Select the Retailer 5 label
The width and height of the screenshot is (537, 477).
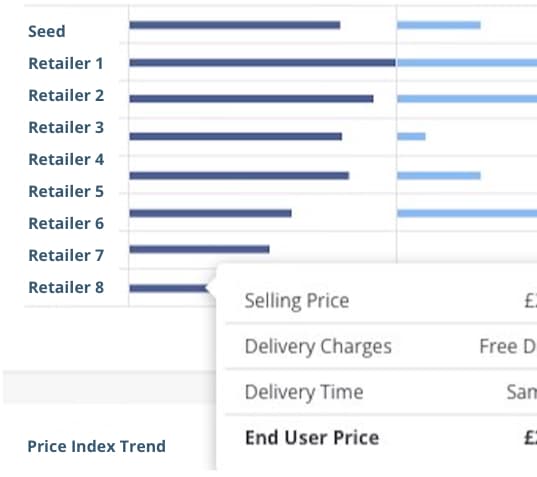pos(66,191)
